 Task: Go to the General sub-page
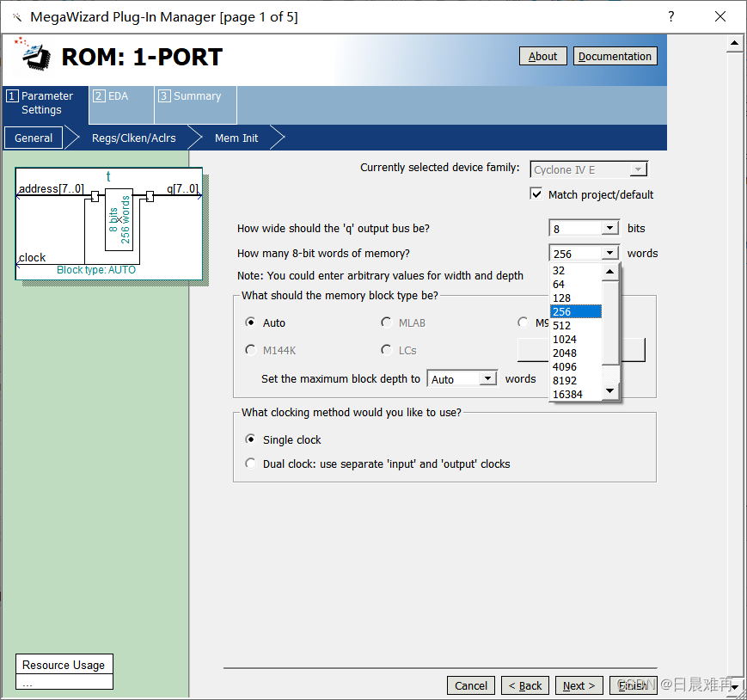pyautogui.click(x=34, y=138)
